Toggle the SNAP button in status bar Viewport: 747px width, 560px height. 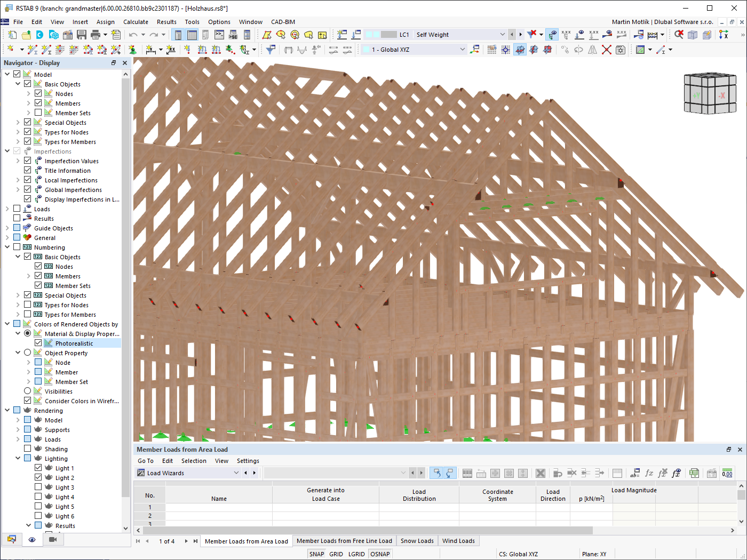316,554
